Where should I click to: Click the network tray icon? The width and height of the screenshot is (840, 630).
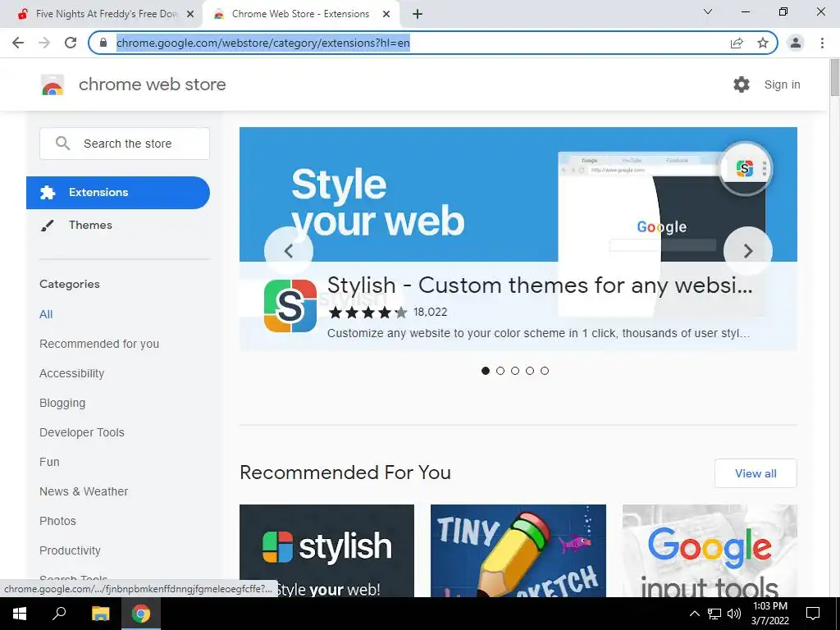click(714, 614)
